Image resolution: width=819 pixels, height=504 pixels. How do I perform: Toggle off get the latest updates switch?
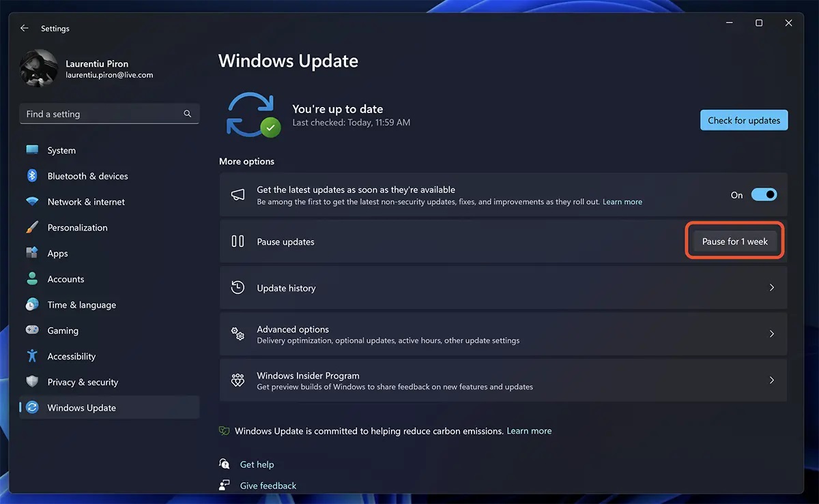pyautogui.click(x=764, y=195)
